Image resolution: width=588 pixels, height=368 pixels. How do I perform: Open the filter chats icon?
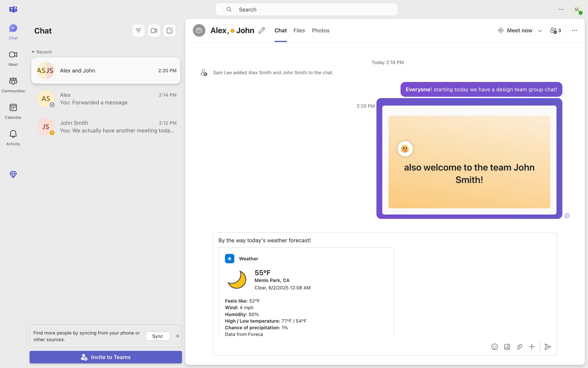click(138, 31)
